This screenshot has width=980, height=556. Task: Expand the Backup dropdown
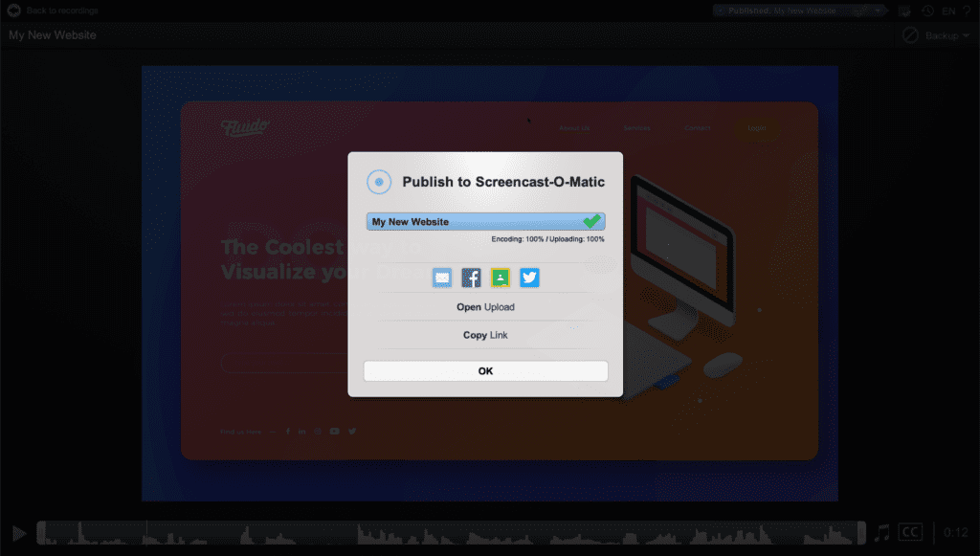tap(947, 35)
